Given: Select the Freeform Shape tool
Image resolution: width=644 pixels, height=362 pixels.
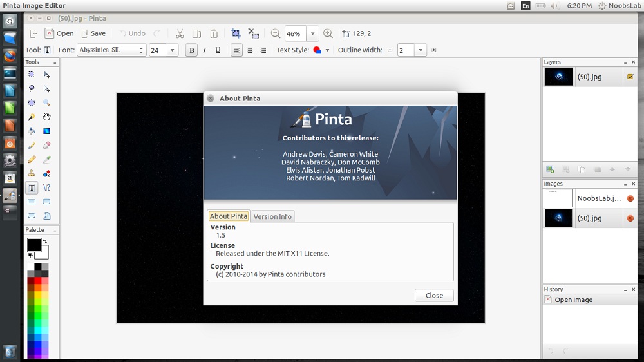Looking at the screenshot, I should coord(46,216).
